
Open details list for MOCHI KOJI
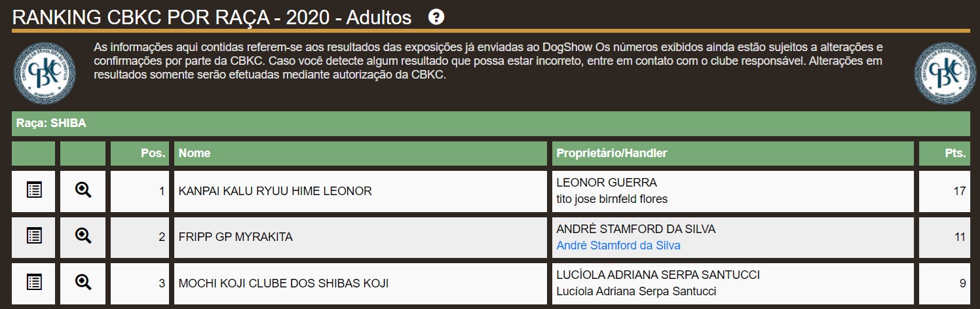coord(33,283)
